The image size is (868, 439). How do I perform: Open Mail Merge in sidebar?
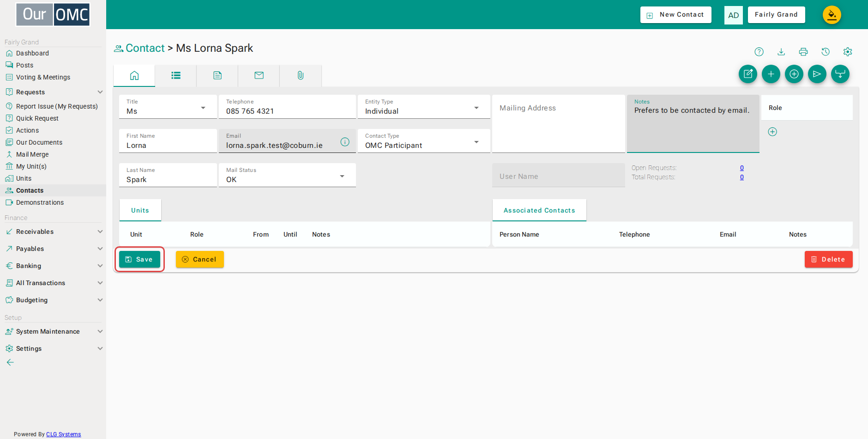[x=32, y=154]
